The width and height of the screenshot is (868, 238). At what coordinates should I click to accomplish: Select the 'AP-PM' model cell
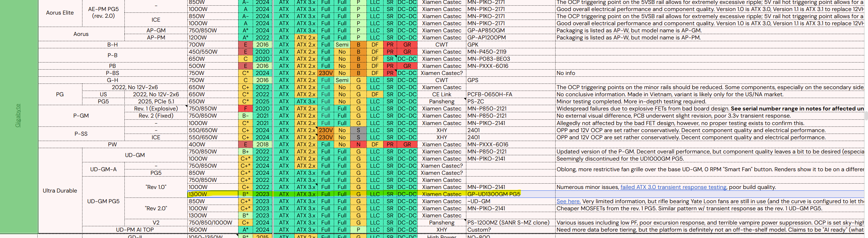(156, 38)
